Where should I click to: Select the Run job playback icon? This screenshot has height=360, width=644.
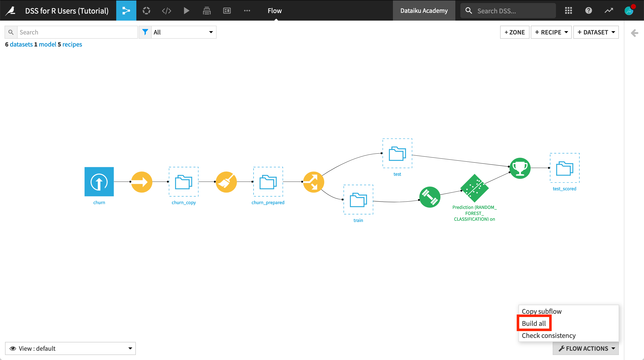pos(186,11)
